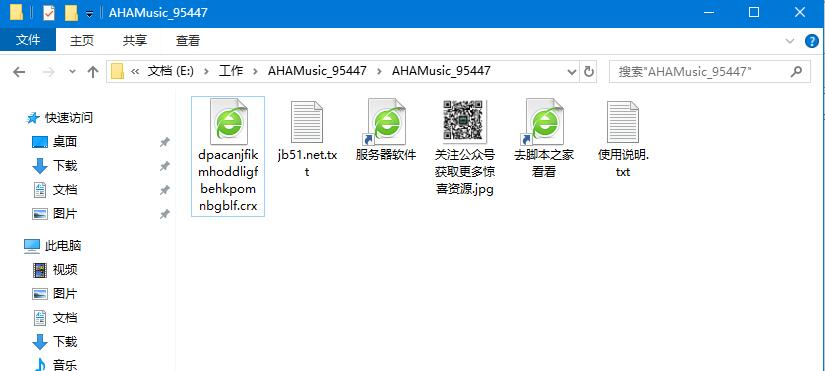Refresh the current folder view

coord(589,71)
